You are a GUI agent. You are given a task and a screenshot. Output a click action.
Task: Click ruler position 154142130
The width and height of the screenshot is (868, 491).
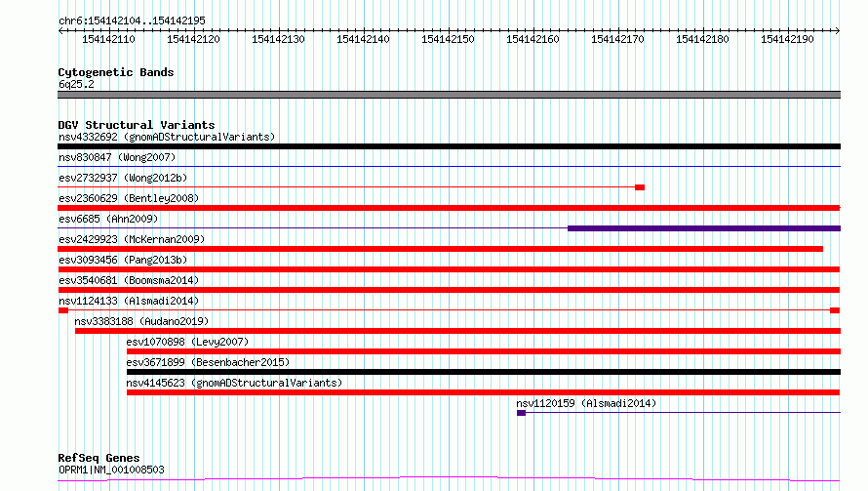(278, 39)
